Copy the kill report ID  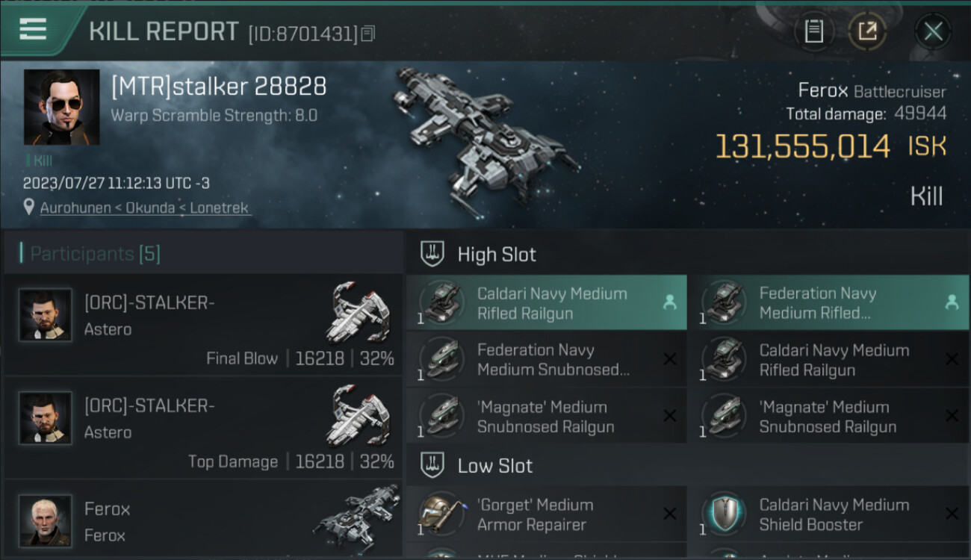[x=367, y=34]
